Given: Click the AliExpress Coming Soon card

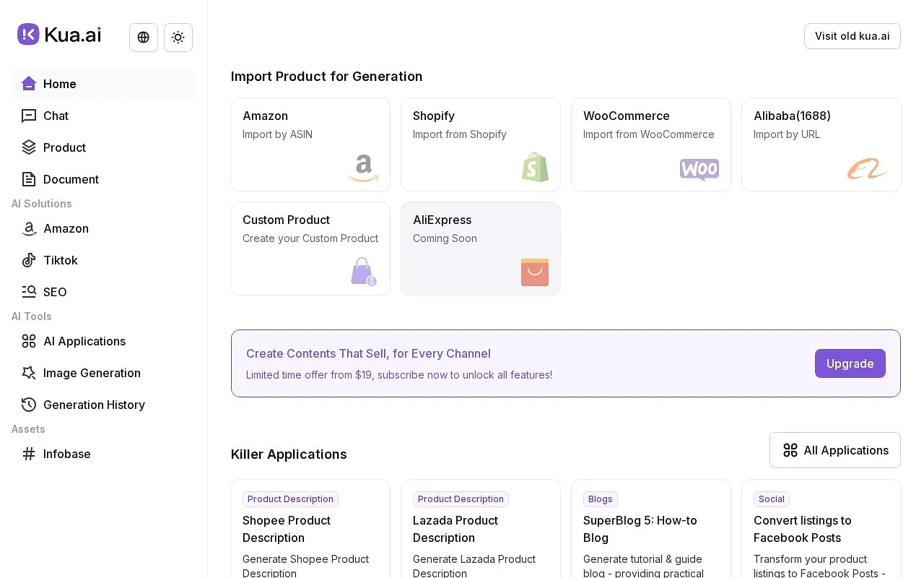Looking at the screenshot, I should pyautogui.click(x=481, y=249).
